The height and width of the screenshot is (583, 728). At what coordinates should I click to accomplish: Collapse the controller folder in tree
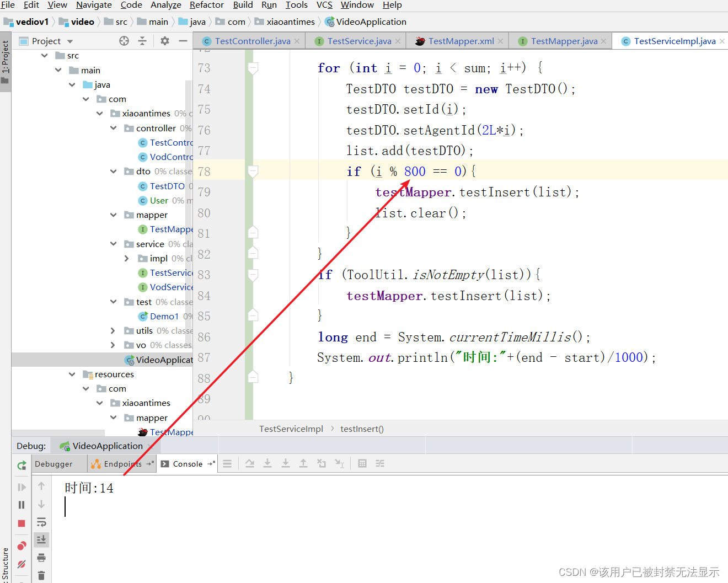pos(113,128)
